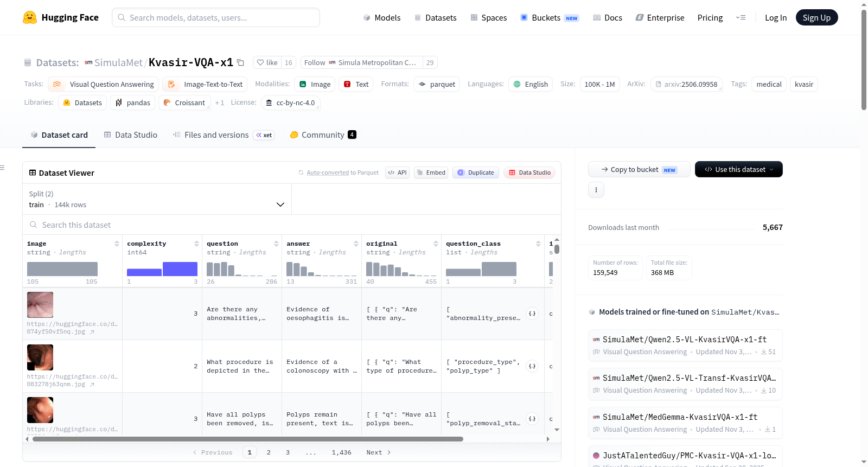This screenshot has height=467, width=868.
Task: Switch to the Data Studio tab
Action: tap(131, 135)
